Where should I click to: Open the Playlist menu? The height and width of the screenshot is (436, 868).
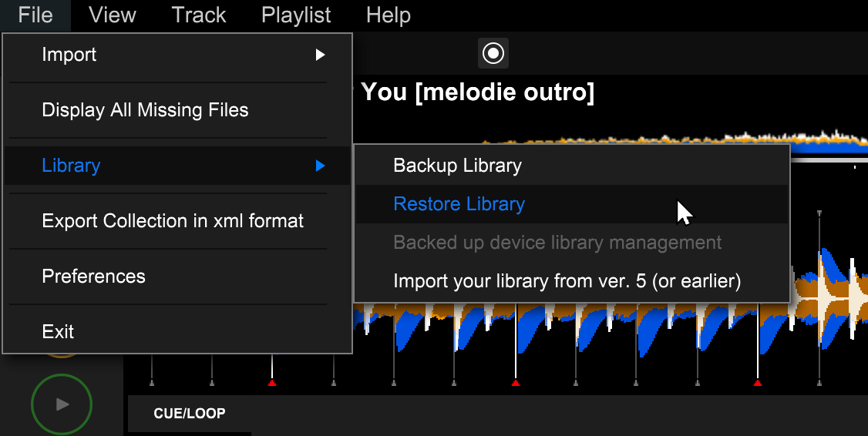(296, 15)
